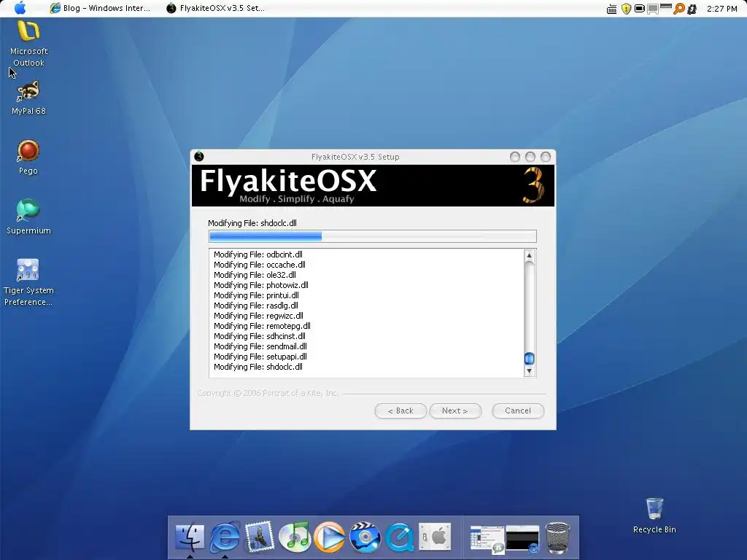
Task: Open the Microsoft Outlook desktop shortcut
Action: coord(28,44)
